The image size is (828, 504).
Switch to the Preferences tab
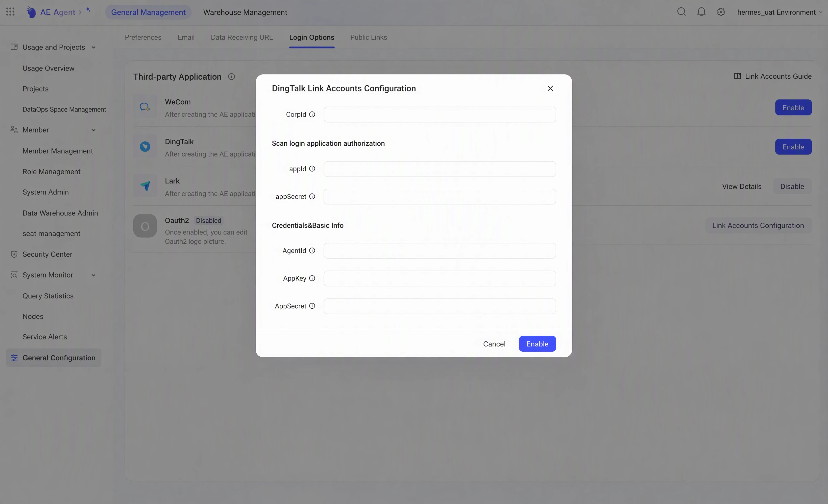pyautogui.click(x=143, y=37)
